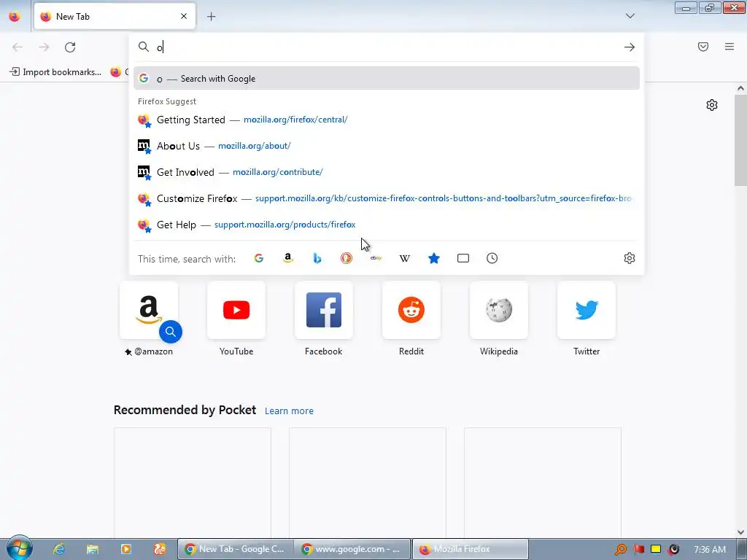Open the YouTube shortcut tile
The height and width of the screenshot is (560, 747).
coord(236,311)
